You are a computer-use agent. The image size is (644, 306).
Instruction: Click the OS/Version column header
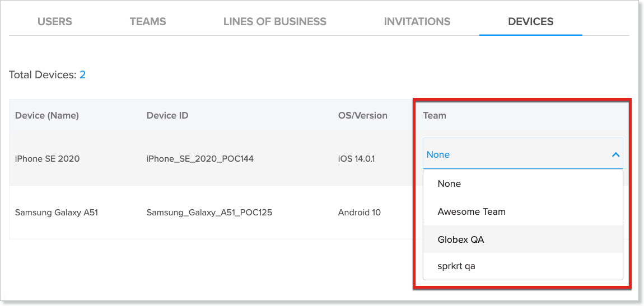(x=362, y=116)
